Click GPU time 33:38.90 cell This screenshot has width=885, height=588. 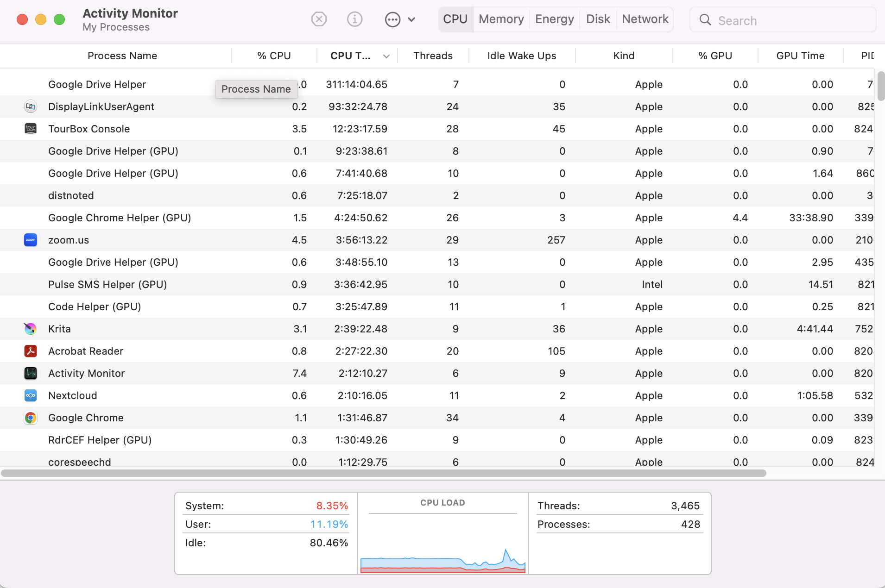coord(811,218)
